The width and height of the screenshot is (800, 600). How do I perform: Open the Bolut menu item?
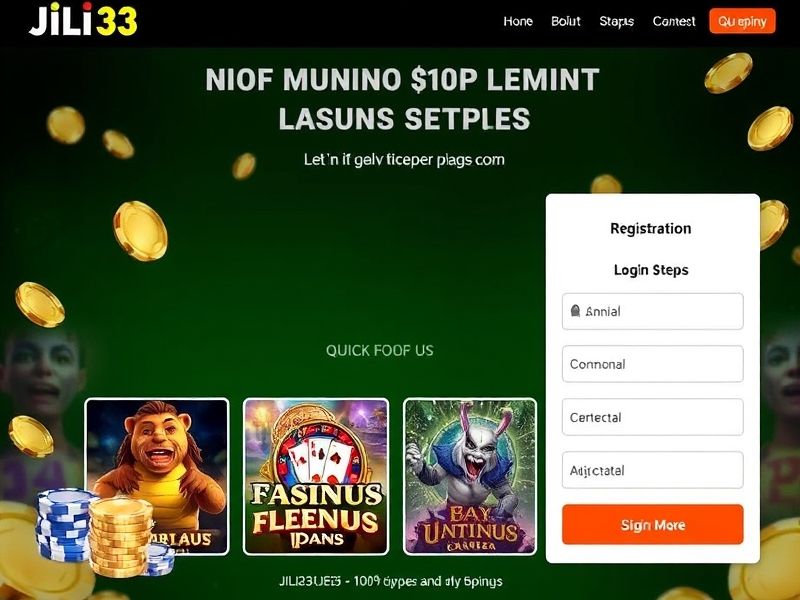coord(566,21)
